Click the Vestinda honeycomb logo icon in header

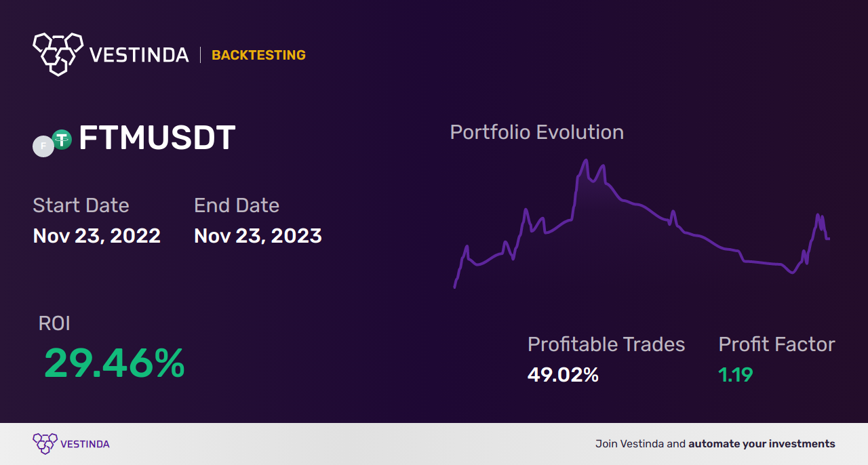pyautogui.click(x=58, y=53)
